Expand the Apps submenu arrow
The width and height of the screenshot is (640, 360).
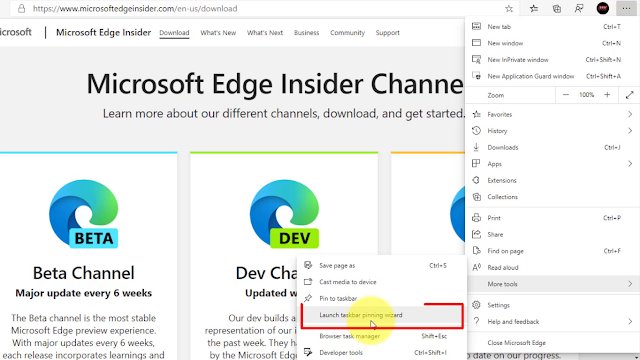pos(630,164)
